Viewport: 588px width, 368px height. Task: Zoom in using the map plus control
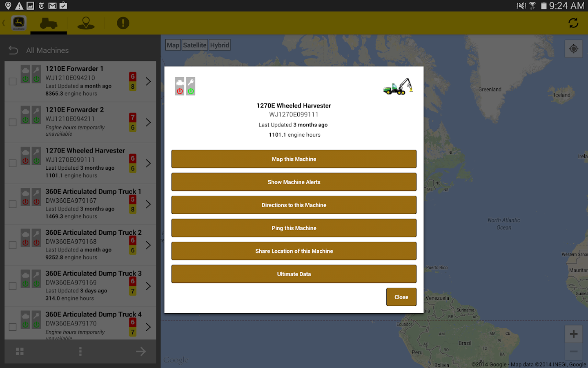573,334
